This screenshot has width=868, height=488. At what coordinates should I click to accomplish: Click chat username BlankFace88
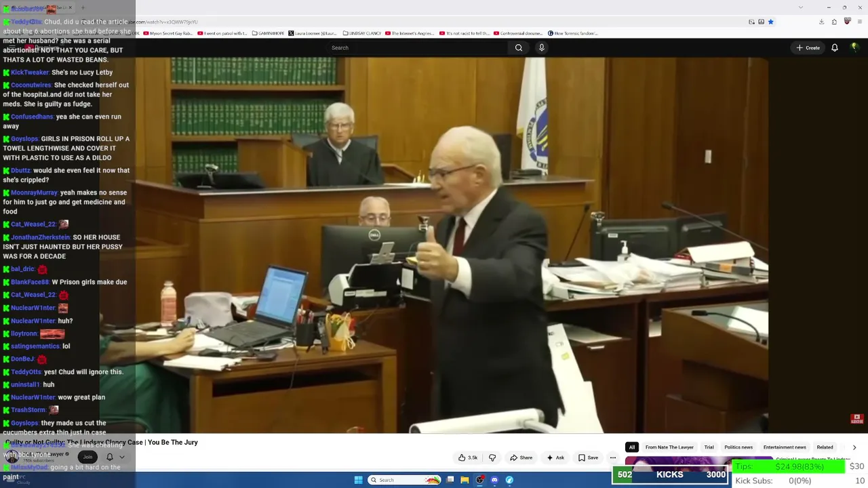(x=30, y=282)
